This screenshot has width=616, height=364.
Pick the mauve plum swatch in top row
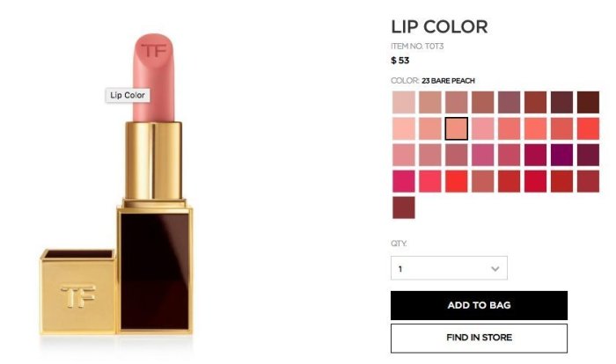click(510, 102)
